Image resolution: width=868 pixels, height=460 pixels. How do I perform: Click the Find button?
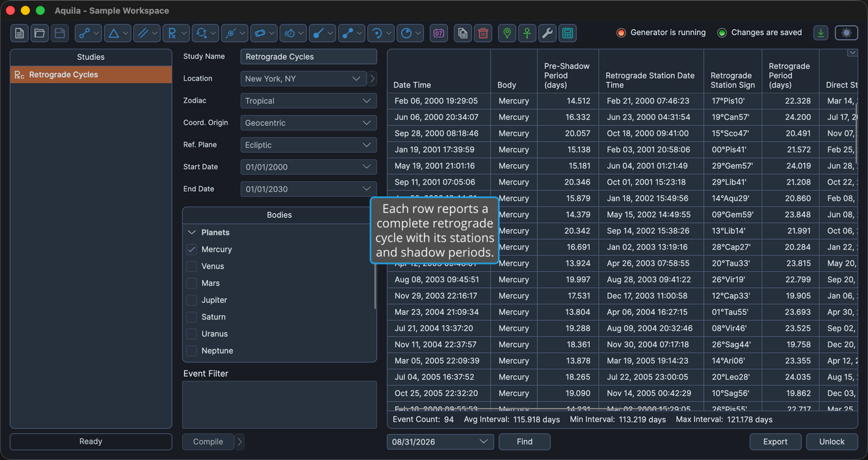tap(525, 442)
